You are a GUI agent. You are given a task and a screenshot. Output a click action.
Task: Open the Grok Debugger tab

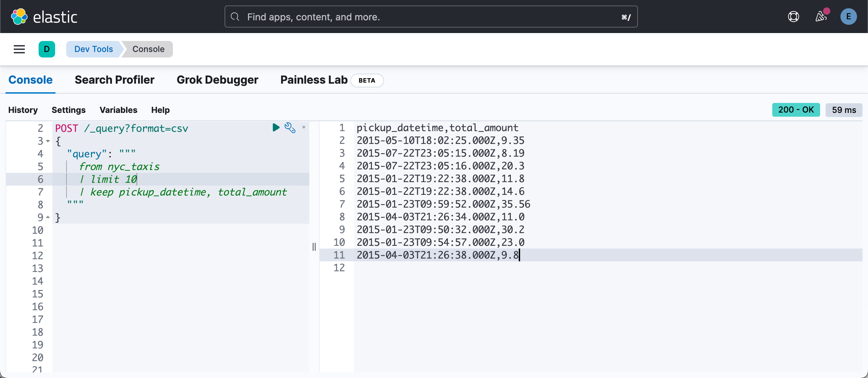tap(217, 80)
